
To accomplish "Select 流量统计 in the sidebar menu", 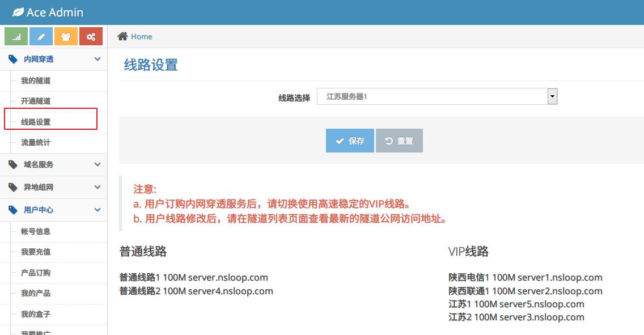I will [x=36, y=142].
